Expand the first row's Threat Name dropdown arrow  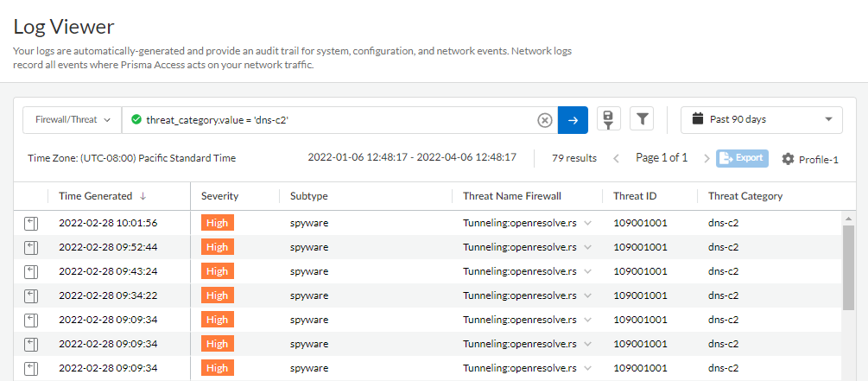(588, 223)
